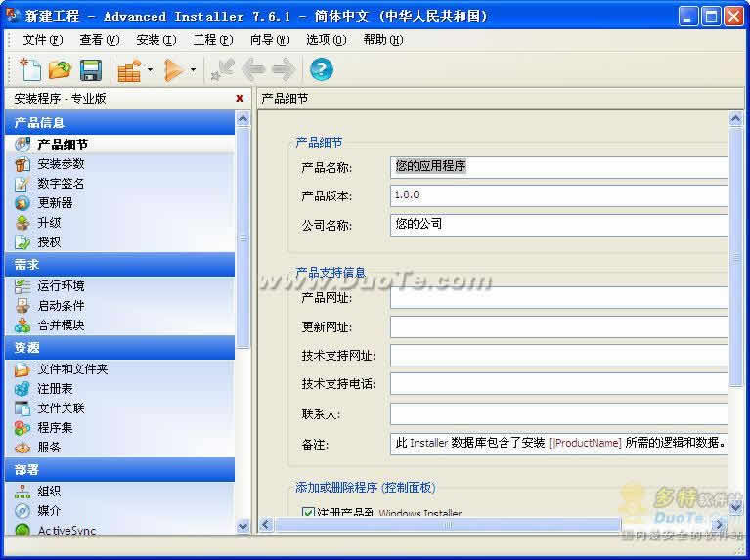Click the 更新器 globe icon
Screen dimensions: 750x560
pyautogui.click(x=22, y=203)
